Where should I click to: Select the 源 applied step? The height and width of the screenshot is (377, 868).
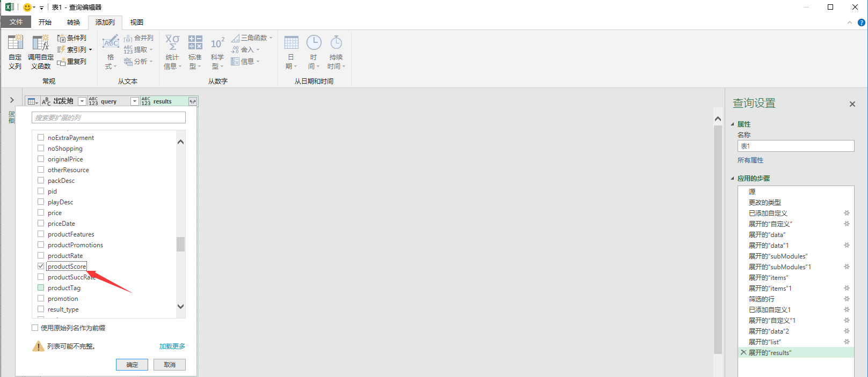(x=752, y=191)
